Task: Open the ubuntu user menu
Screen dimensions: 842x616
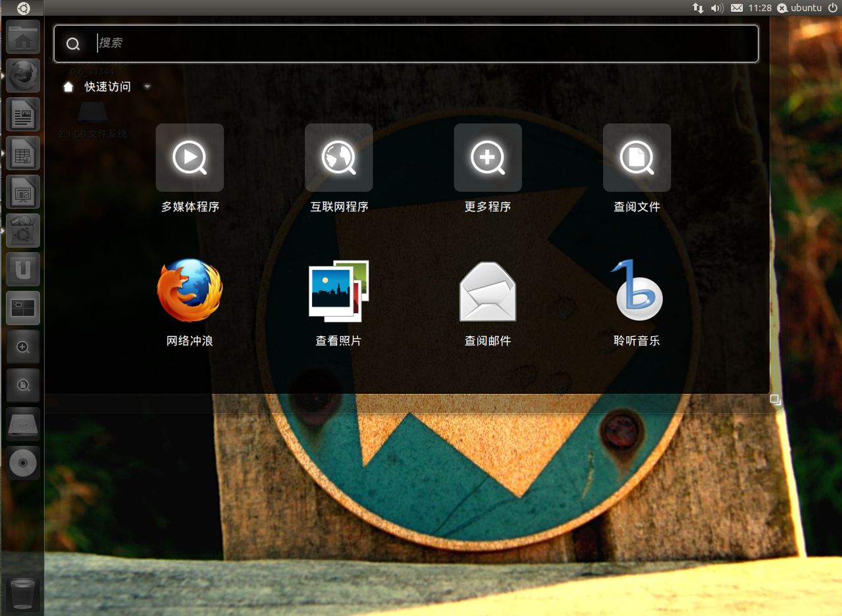Action: point(799,8)
